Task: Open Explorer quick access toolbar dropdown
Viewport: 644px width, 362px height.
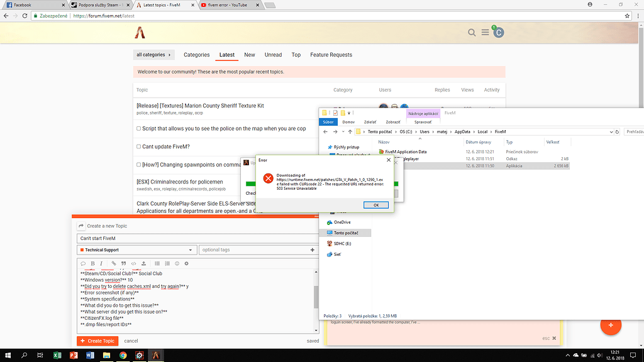Action: 349,113
